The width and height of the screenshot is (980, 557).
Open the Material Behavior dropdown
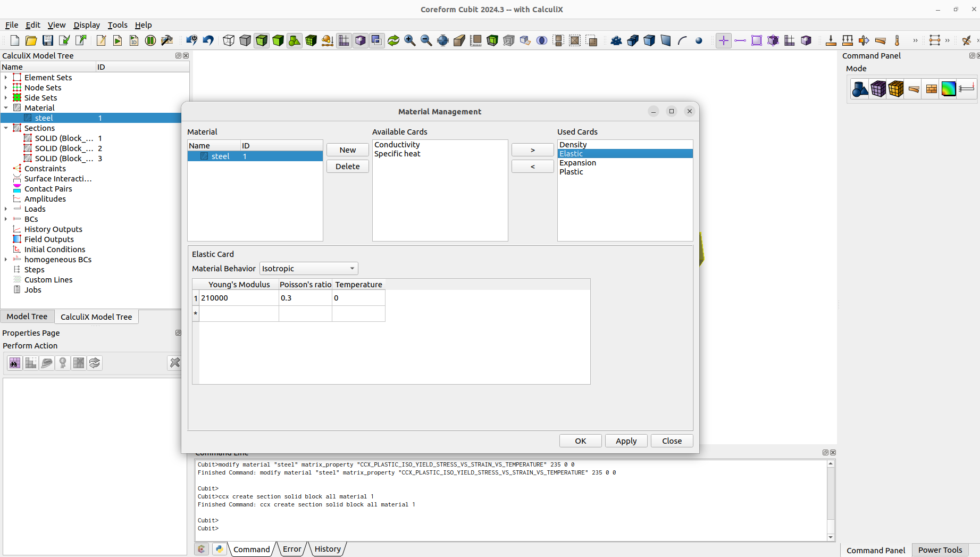coord(308,268)
